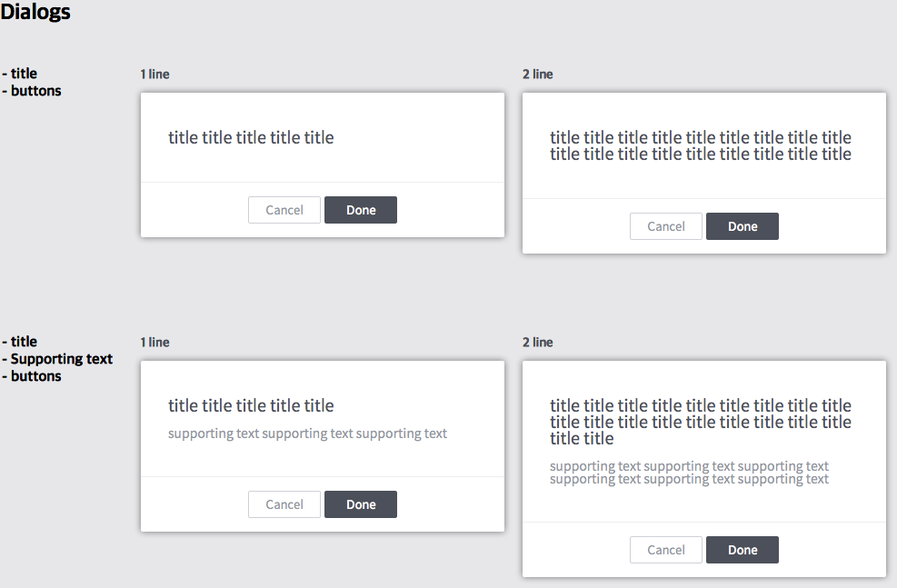Click the Cancel button in the top-left dialog
Image resolution: width=897 pixels, height=588 pixels.
[284, 210]
